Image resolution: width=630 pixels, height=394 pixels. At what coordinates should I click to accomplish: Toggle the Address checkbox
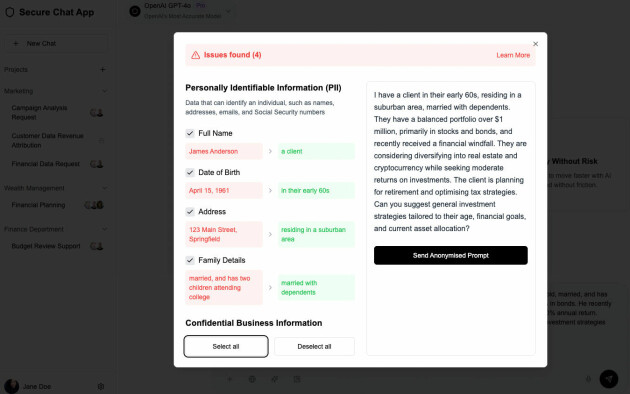[x=190, y=212]
